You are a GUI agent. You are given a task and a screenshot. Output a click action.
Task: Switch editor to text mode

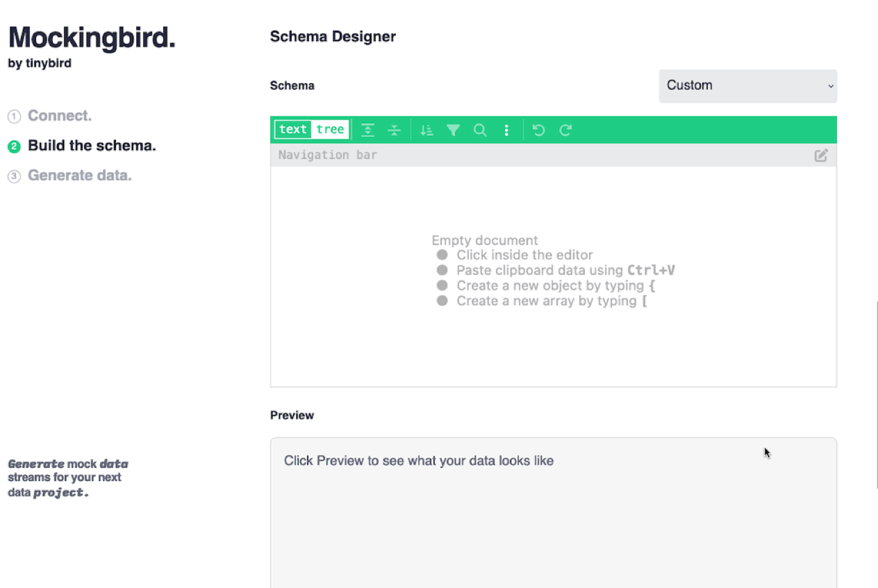[293, 129]
